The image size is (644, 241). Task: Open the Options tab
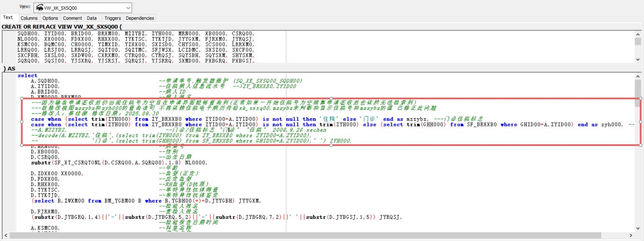coord(50,18)
